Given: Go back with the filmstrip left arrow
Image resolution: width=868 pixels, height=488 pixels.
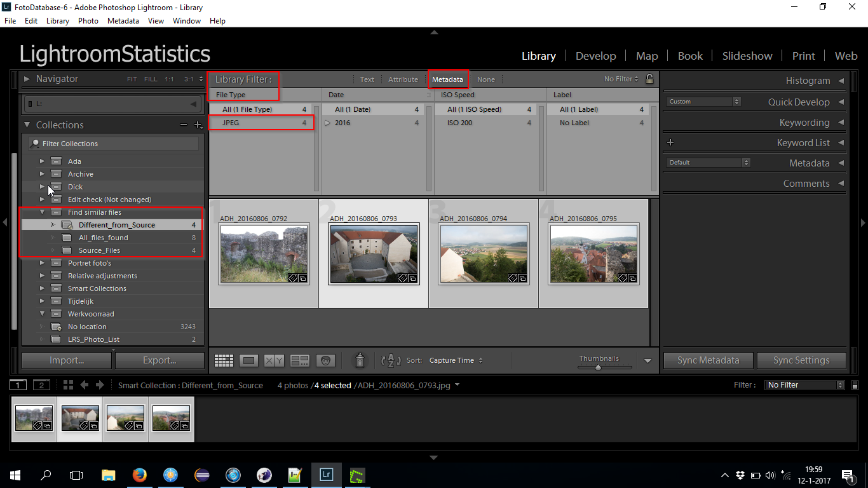Looking at the screenshot, I should coord(85,385).
